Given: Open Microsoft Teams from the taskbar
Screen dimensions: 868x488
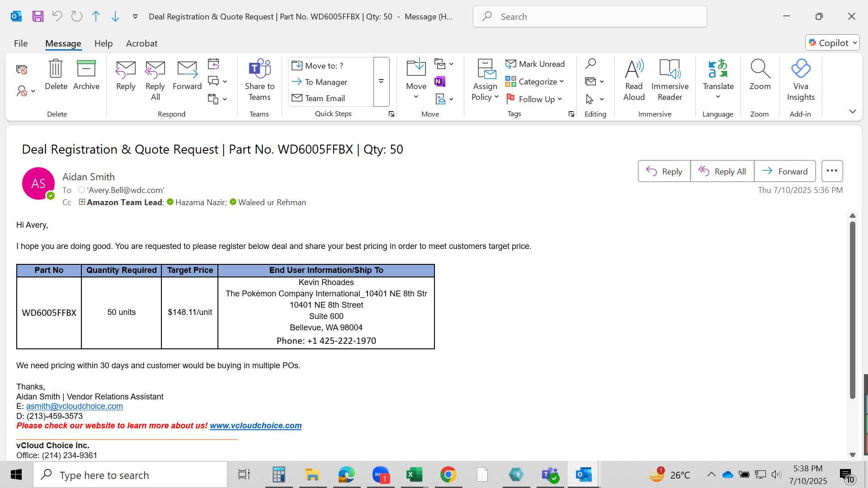Looking at the screenshot, I should point(550,475).
